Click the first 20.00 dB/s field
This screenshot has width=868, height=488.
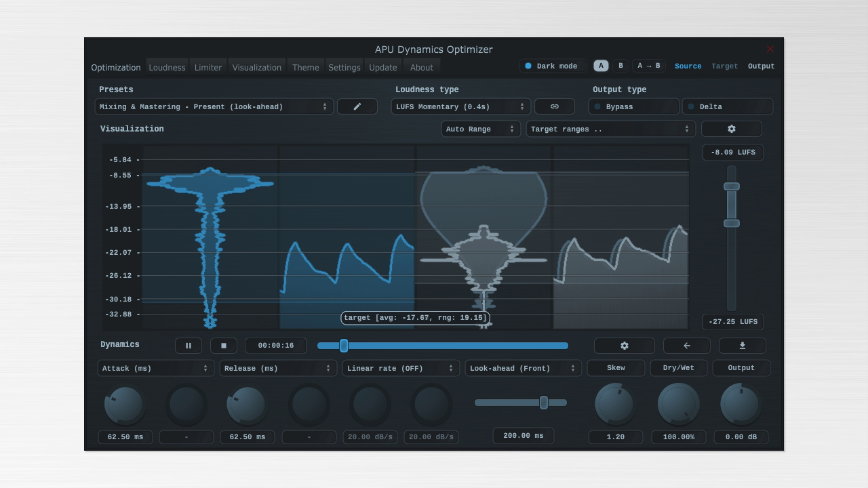[370, 437]
